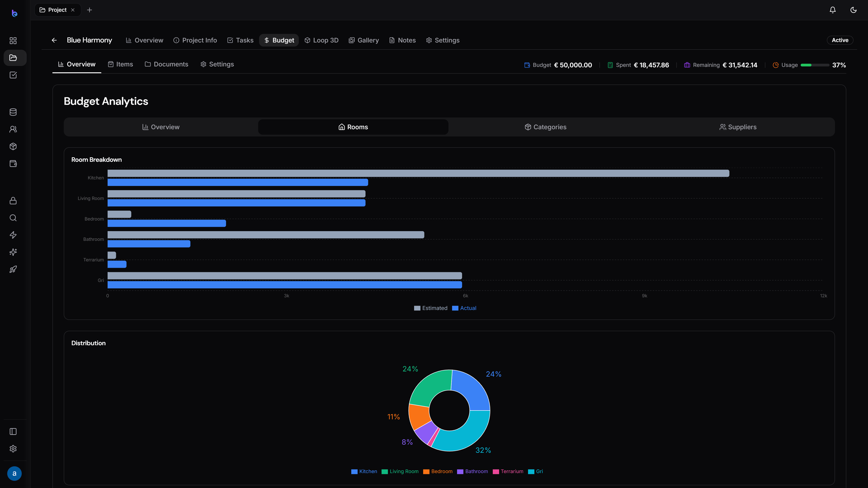Open the user avatar 'a' menu
The image size is (868, 488).
pos(14,473)
